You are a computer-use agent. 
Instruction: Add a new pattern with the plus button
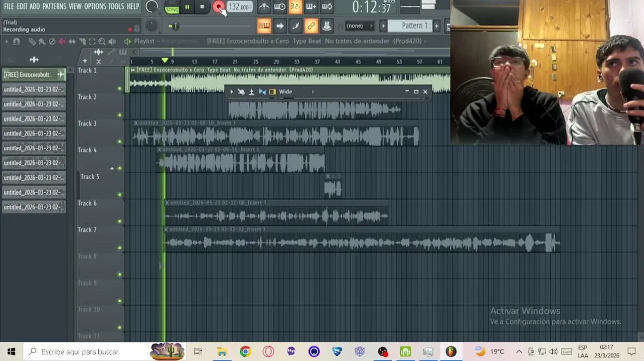pyautogui.click(x=436, y=26)
